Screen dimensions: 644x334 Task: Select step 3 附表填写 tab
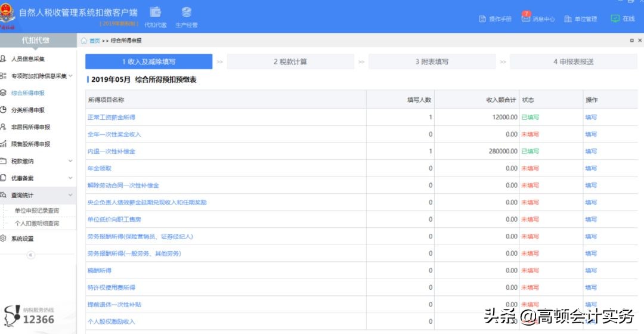pos(432,61)
